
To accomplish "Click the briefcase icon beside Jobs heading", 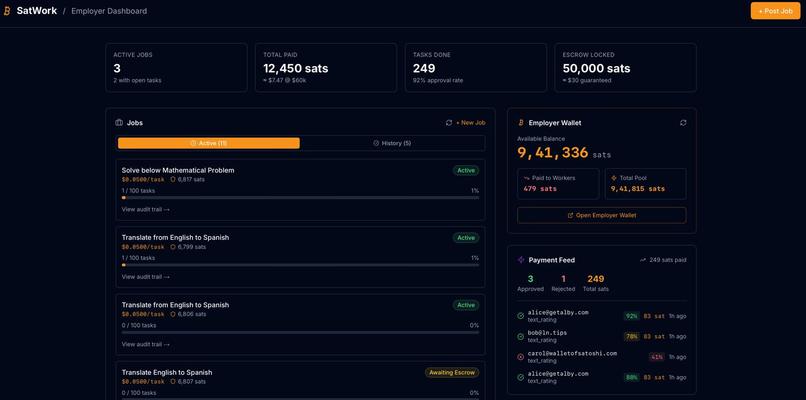I will (x=119, y=123).
